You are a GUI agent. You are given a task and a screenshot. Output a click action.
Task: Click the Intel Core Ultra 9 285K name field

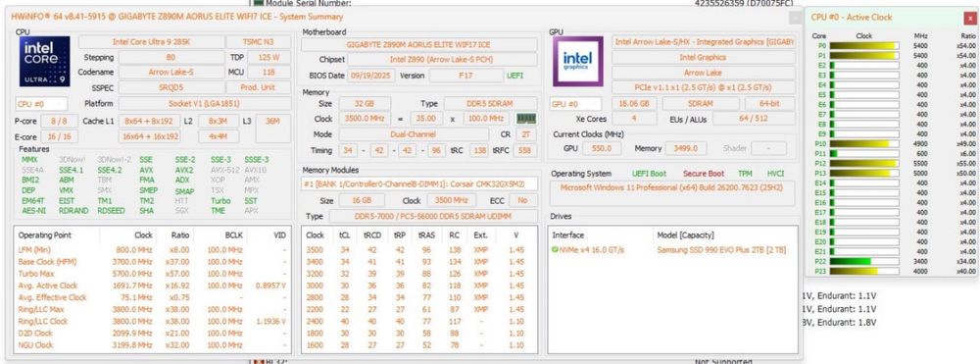pos(151,42)
